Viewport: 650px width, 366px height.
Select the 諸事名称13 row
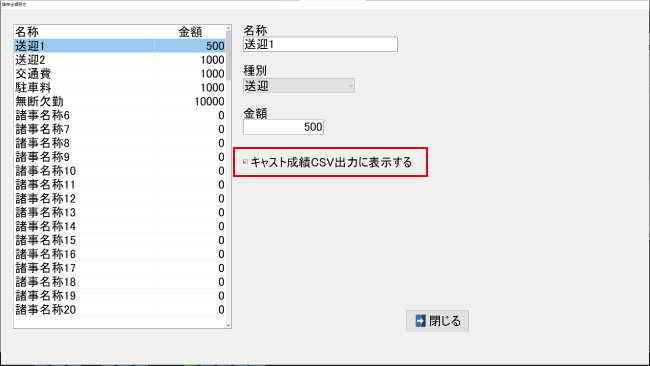[x=120, y=213]
